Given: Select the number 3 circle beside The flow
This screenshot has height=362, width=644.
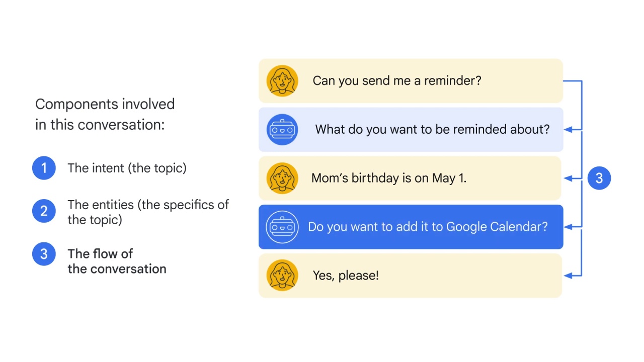Looking at the screenshot, I should pos(44,254).
